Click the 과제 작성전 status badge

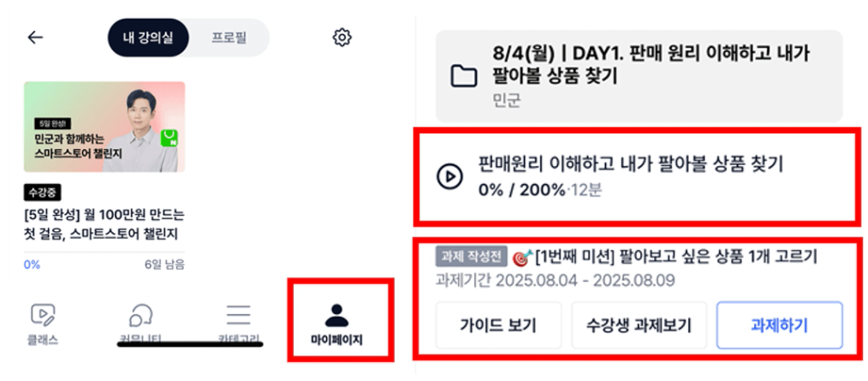(x=472, y=256)
